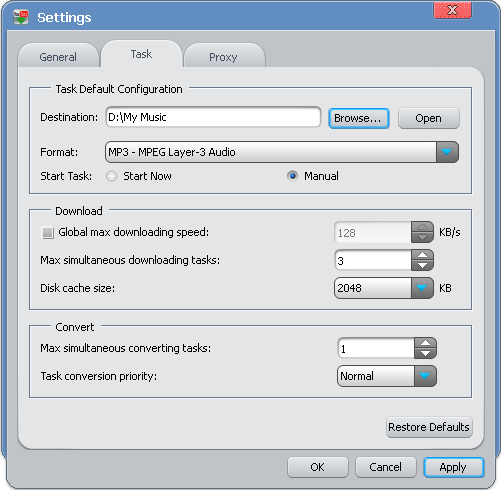
Task: Open the Disk cache size dropdown arrow
Action: (x=422, y=288)
